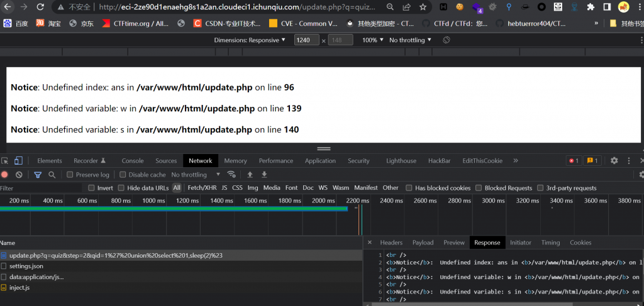Click the import HAR upload arrow
644x306 pixels.
pos(250,175)
